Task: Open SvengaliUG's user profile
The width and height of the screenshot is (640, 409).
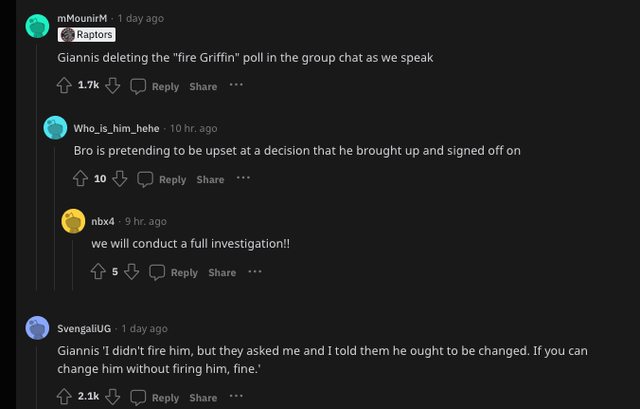Action: (84, 328)
